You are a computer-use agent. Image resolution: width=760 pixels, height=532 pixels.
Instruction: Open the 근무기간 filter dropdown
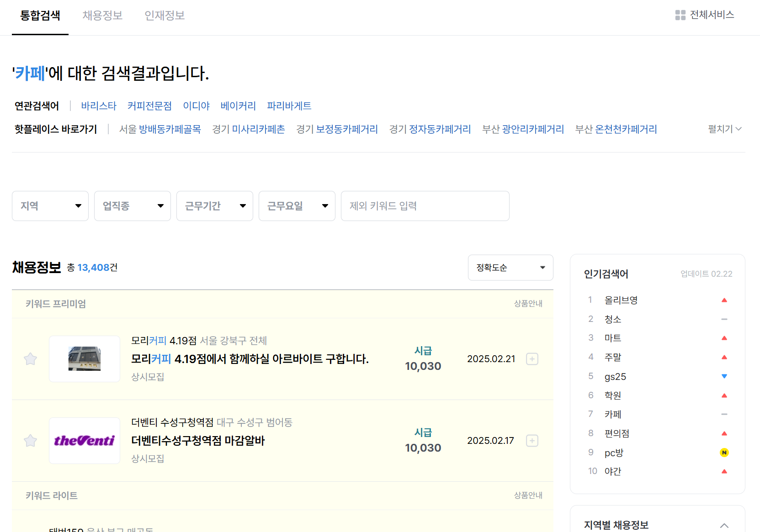(215, 206)
